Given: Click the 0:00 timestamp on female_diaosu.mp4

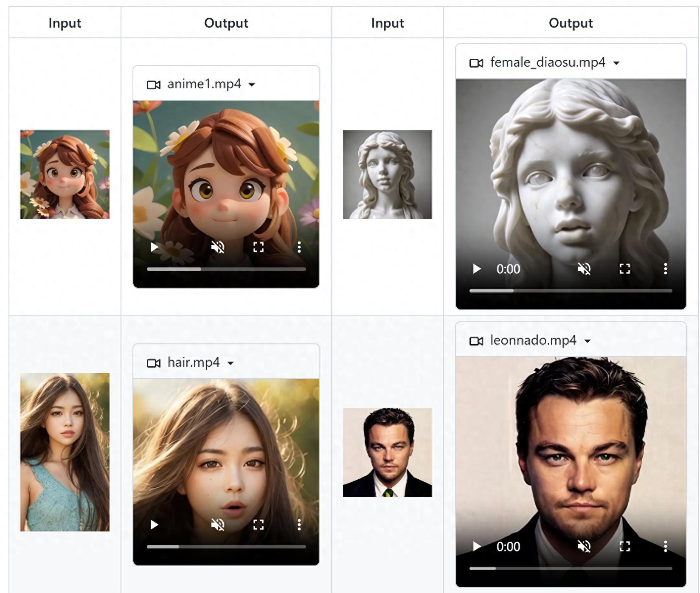Looking at the screenshot, I should [x=508, y=269].
